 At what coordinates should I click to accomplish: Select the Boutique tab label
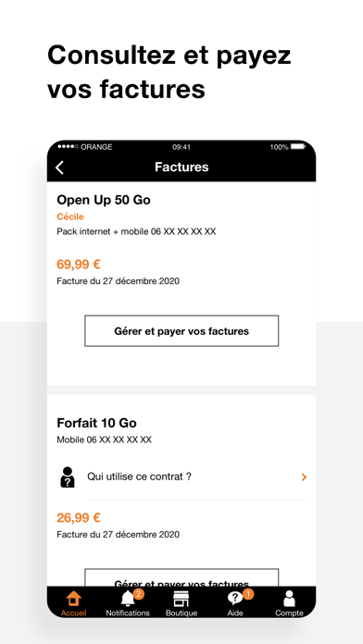click(181, 613)
